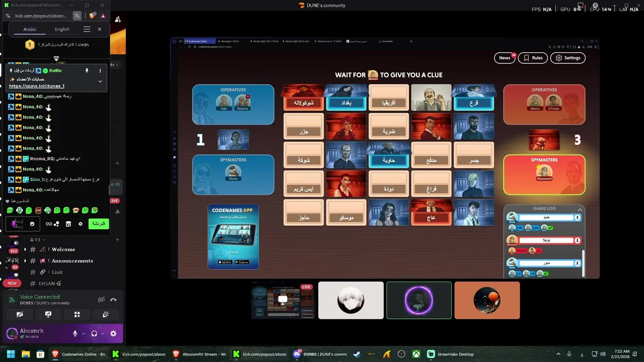Click the Kick chat send button
The width and height of the screenshot is (644, 362).
99,224
